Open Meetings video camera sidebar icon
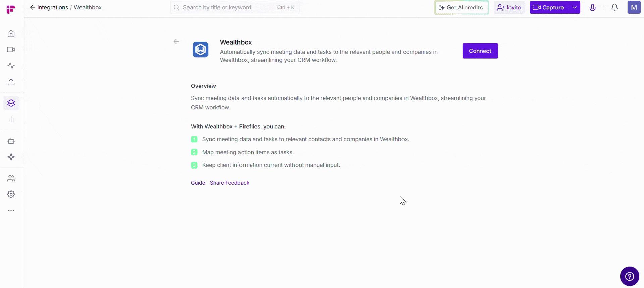 tap(11, 50)
